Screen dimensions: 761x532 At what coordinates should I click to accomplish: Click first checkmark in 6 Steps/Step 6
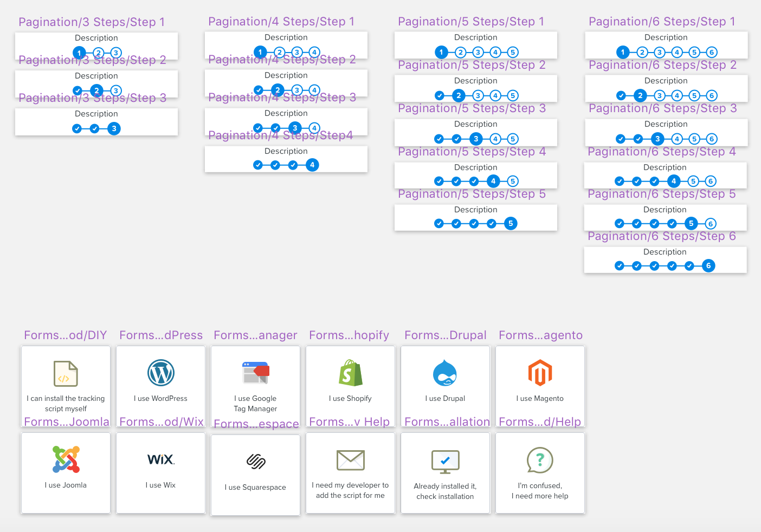(620, 265)
